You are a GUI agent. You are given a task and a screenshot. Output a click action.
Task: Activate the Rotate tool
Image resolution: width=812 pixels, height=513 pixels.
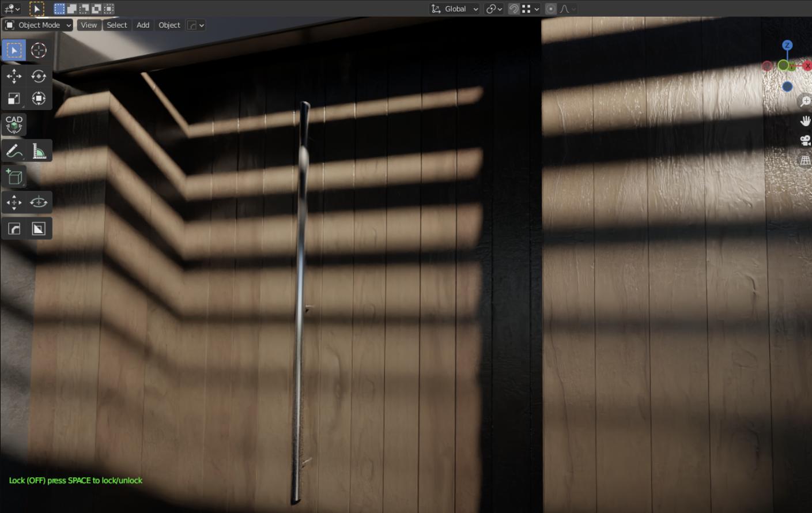(39, 76)
